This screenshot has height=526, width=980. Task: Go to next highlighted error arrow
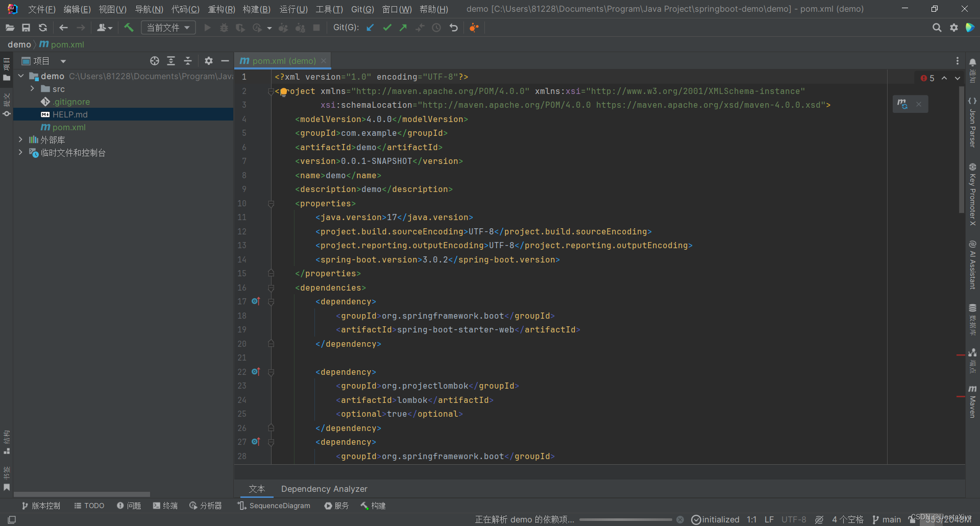(x=958, y=78)
